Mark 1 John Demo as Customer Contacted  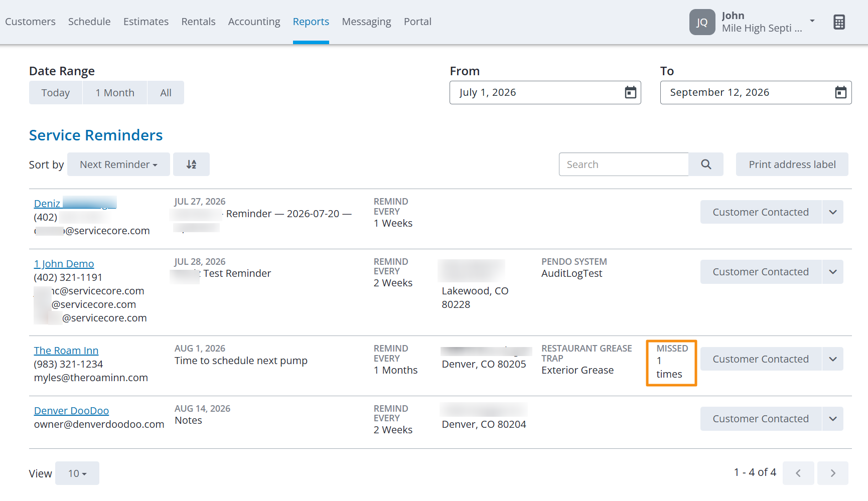click(x=761, y=272)
